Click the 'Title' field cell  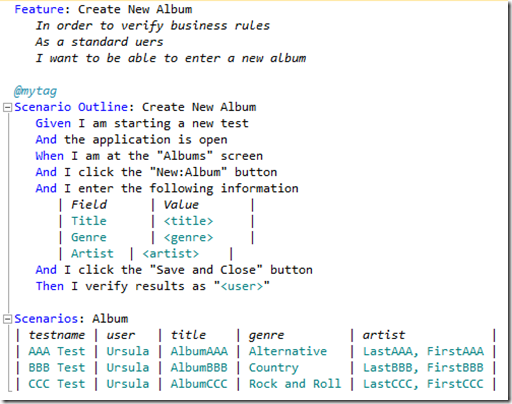click(89, 221)
